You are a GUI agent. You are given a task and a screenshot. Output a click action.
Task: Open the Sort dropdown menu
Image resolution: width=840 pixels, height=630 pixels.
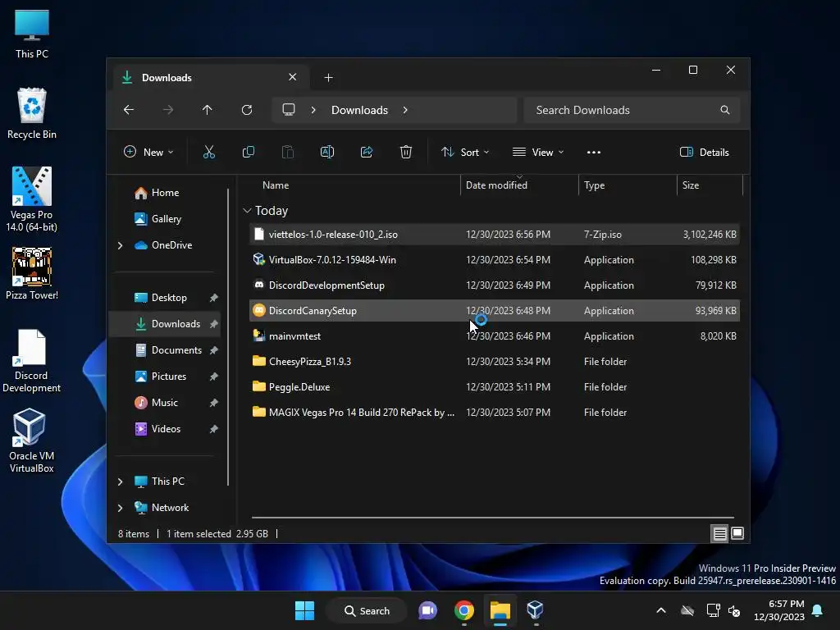[x=464, y=152]
